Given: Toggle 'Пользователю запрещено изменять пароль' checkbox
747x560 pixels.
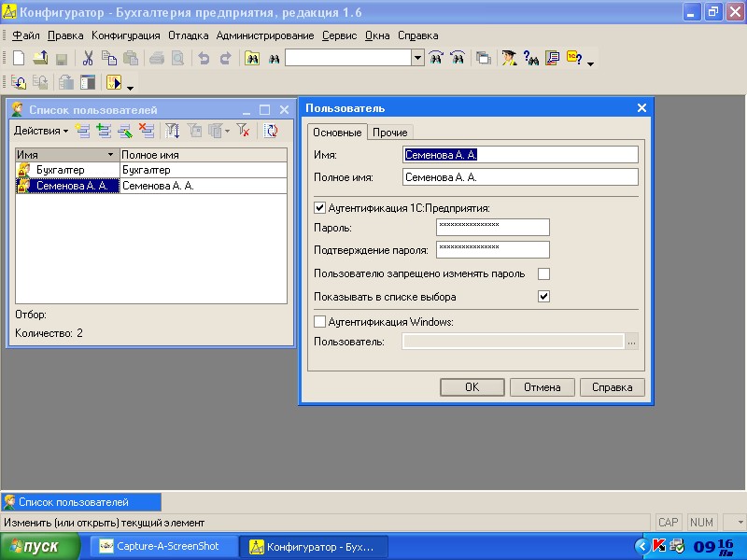Looking at the screenshot, I should click(x=543, y=273).
